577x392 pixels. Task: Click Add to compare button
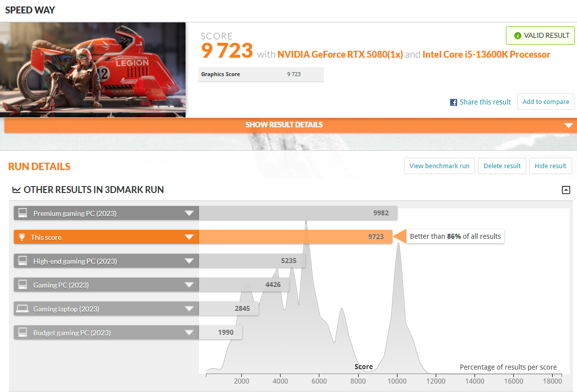pyautogui.click(x=546, y=101)
